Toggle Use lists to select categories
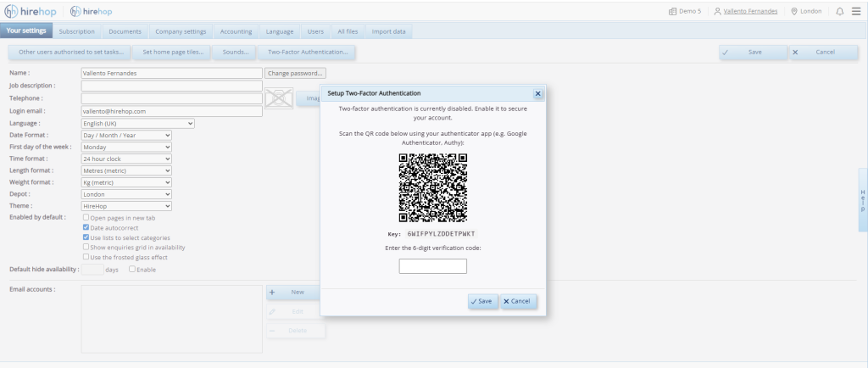The width and height of the screenshot is (868, 368). click(x=86, y=237)
